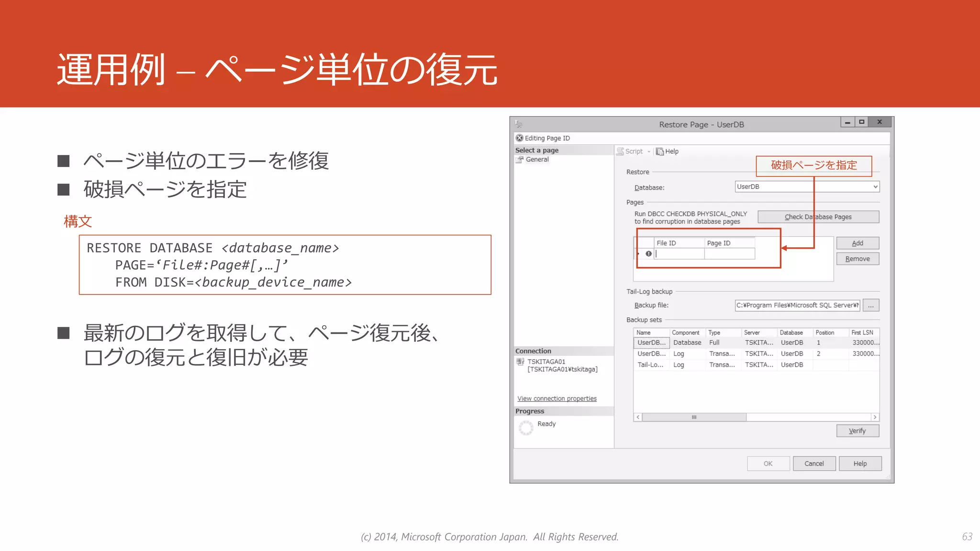Click the Restore Page title bar icon
This screenshot has width=980, height=551.
pyautogui.click(x=519, y=124)
